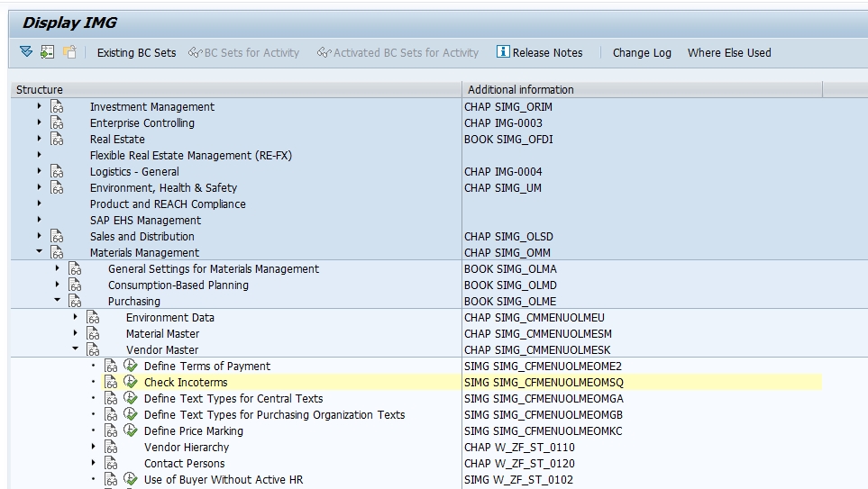
Task: Select Logistics - General tree row
Action: [134, 171]
